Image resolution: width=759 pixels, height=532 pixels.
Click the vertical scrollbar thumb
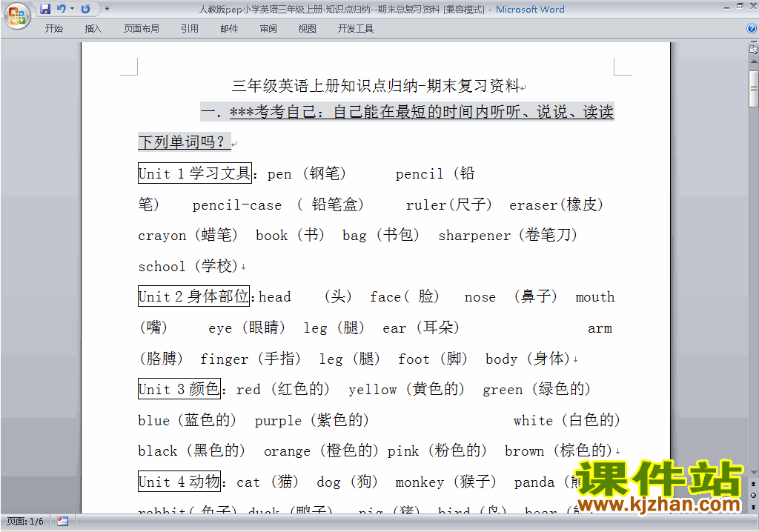[754, 89]
